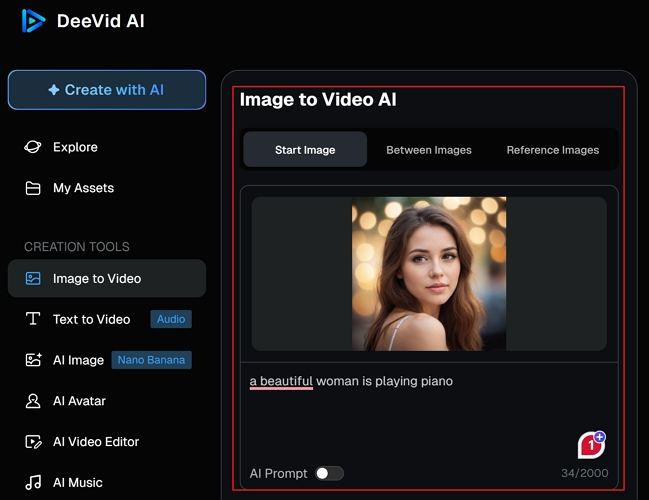The width and height of the screenshot is (649, 500).
Task: Click the AI Prompt label text
Action: point(278,474)
